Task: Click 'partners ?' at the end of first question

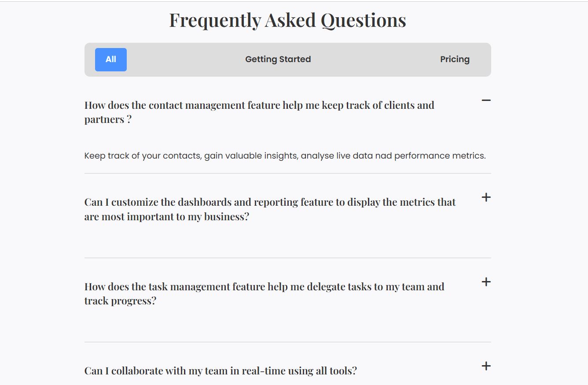Action: coord(108,120)
